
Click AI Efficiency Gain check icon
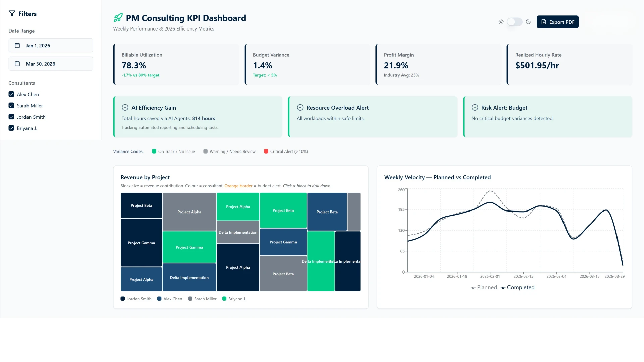pyautogui.click(x=125, y=108)
